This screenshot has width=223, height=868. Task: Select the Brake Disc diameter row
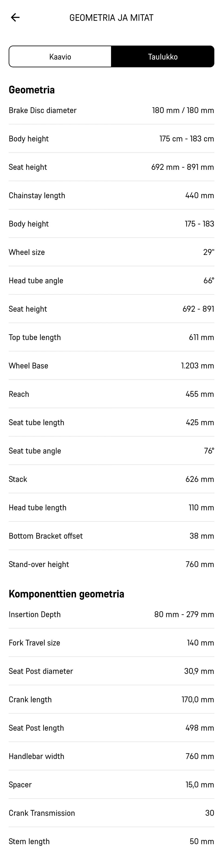click(x=111, y=110)
